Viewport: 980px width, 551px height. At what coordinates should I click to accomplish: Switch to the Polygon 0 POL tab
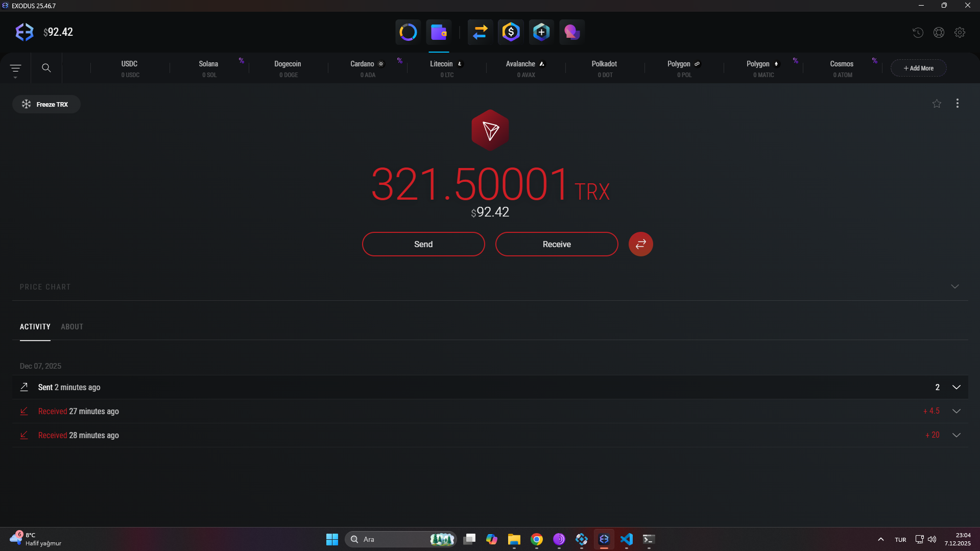coord(684,68)
